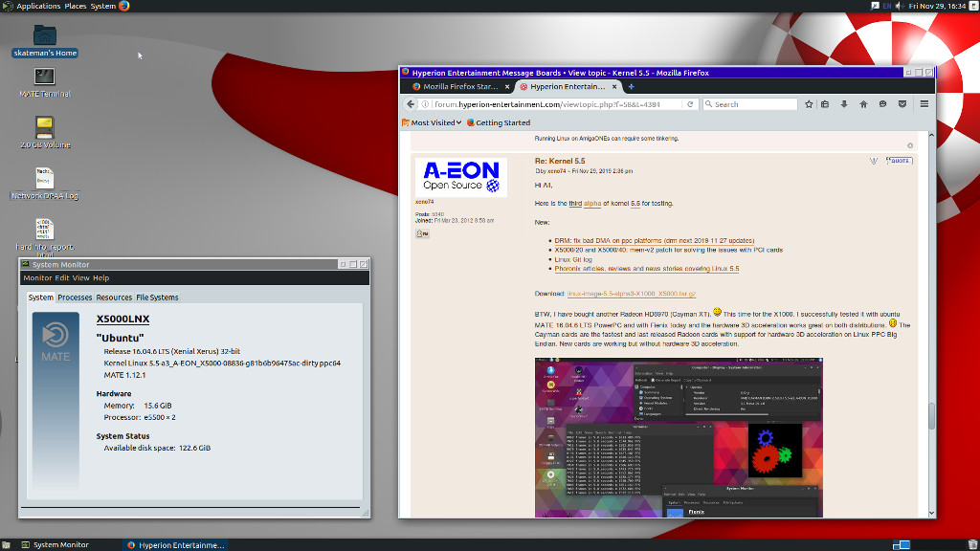The image size is (980, 551).
Task: Open the Re: Kernel 5.5 post title link
Action: coord(560,161)
